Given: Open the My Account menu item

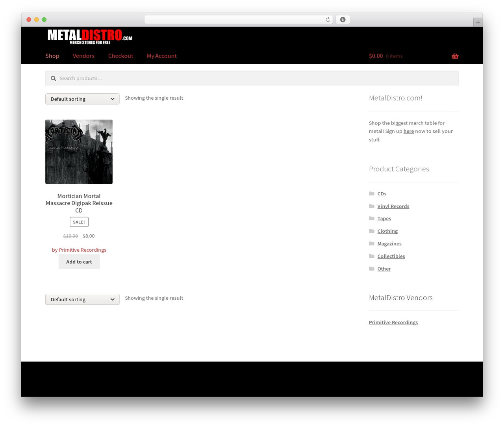Looking at the screenshot, I should pos(161,56).
